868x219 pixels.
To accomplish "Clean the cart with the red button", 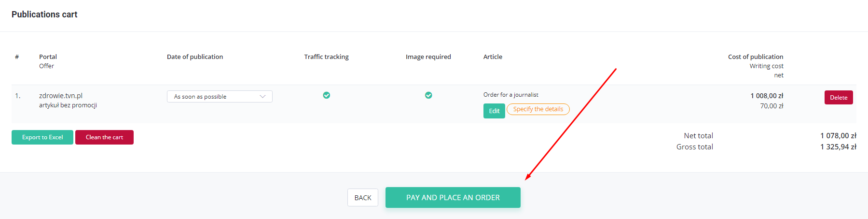I will click(x=104, y=137).
